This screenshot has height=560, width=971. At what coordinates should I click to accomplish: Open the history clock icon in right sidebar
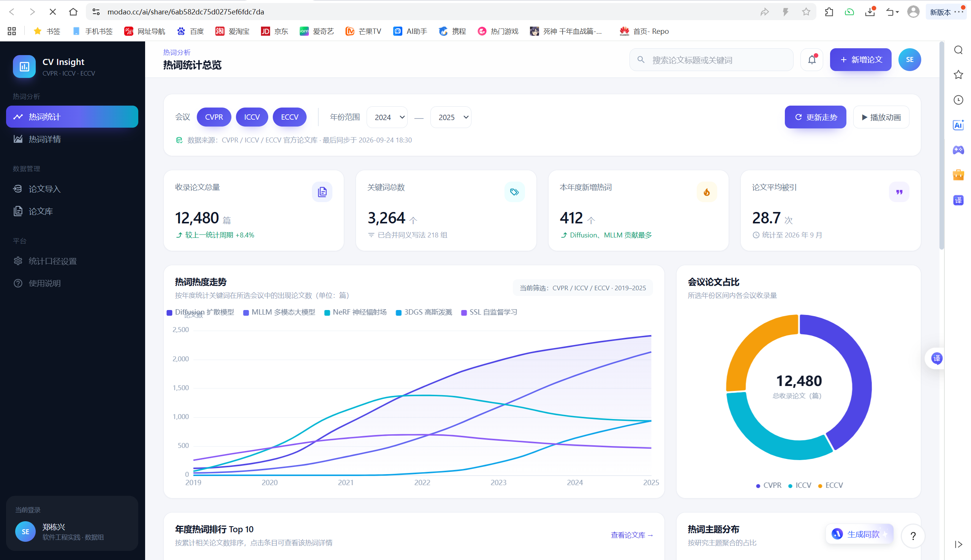pos(958,100)
